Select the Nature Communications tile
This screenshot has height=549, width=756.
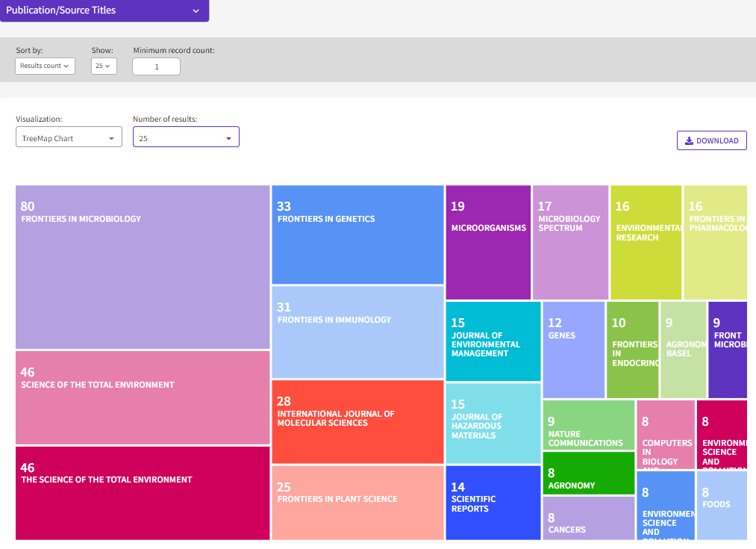589,424
